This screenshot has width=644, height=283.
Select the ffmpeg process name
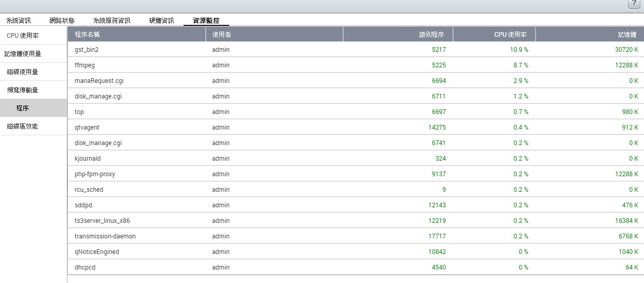(85, 65)
